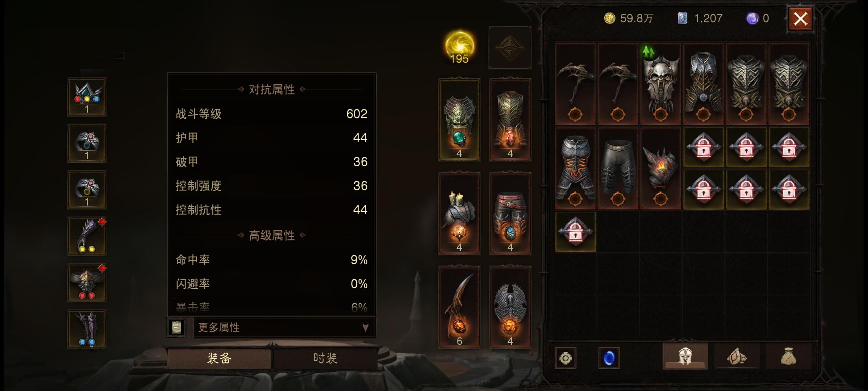Choose the flaming shoulder piece in inventory
The width and height of the screenshot is (868, 391).
[660, 168]
